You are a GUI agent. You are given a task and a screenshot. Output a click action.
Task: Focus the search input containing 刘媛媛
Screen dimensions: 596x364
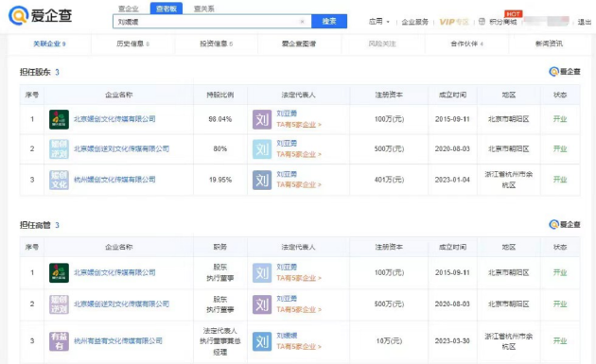[207, 22]
